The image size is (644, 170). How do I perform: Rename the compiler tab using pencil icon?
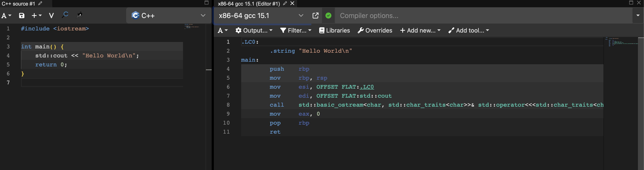pyautogui.click(x=285, y=3)
